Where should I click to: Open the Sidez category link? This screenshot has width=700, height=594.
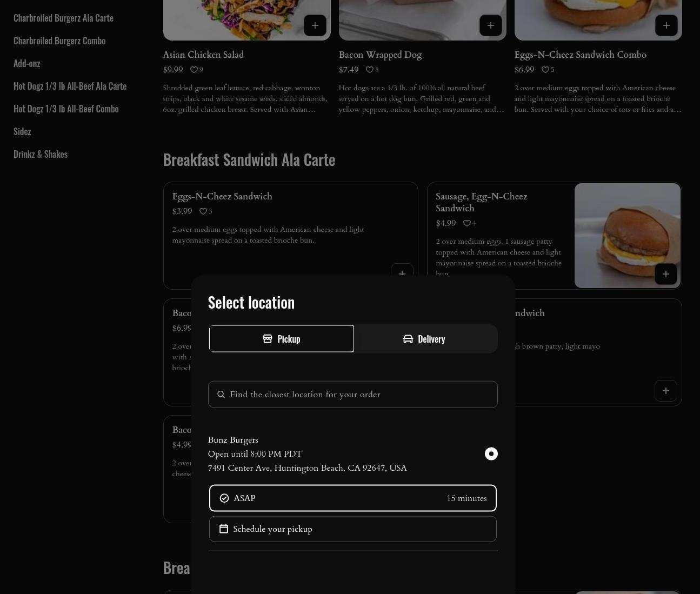[x=22, y=131]
